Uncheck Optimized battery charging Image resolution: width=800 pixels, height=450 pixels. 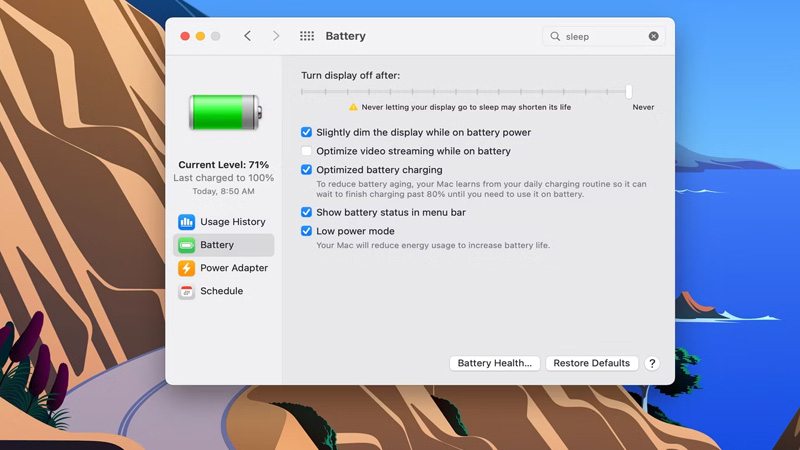pyautogui.click(x=307, y=170)
